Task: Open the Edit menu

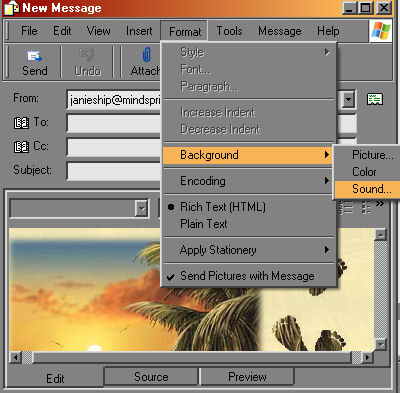Action: point(62,31)
